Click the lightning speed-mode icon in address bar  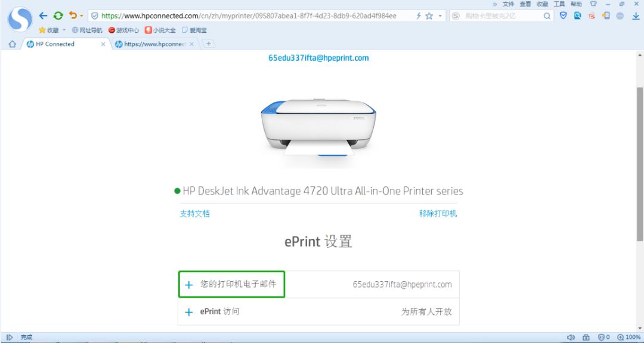click(419, 16)
